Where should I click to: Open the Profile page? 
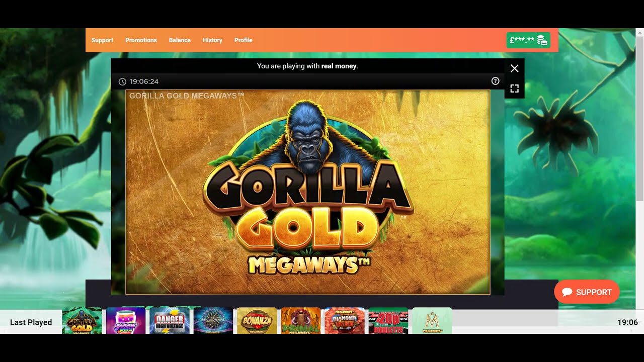[x=243, y=40]
